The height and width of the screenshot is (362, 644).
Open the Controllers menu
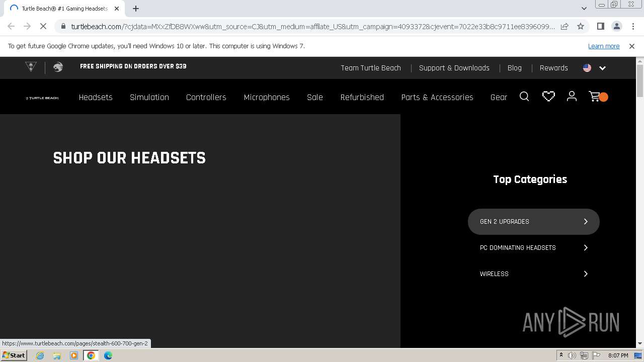[x=206, y=97]
